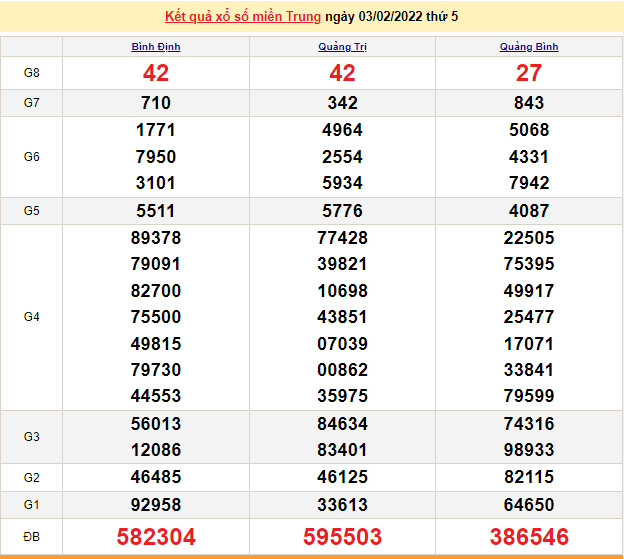Select the ĐB special prize row label
This screenshot has height=559, width=624.
tap(31, 537)
